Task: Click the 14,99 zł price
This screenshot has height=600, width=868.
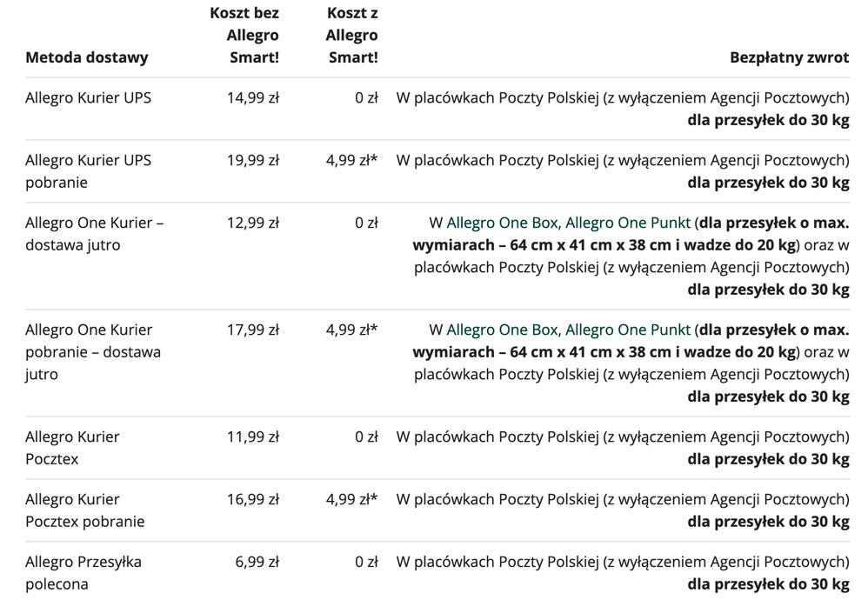Action: 253,98
